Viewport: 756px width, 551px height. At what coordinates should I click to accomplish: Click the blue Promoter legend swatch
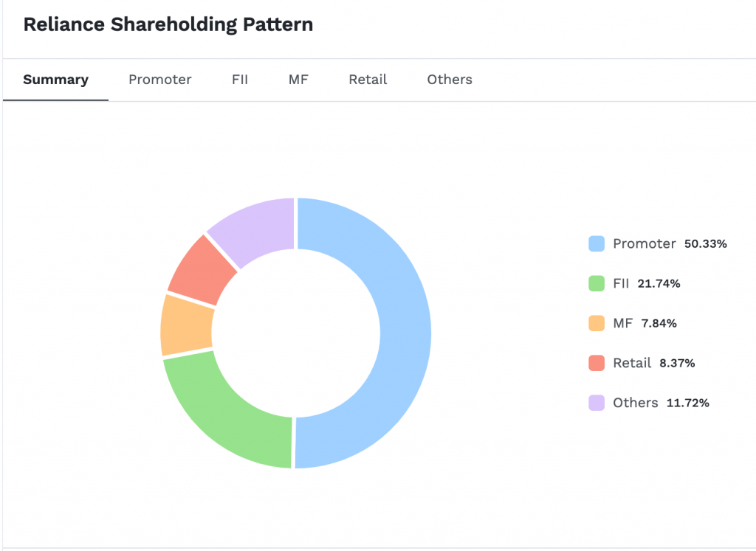[597, 243]
